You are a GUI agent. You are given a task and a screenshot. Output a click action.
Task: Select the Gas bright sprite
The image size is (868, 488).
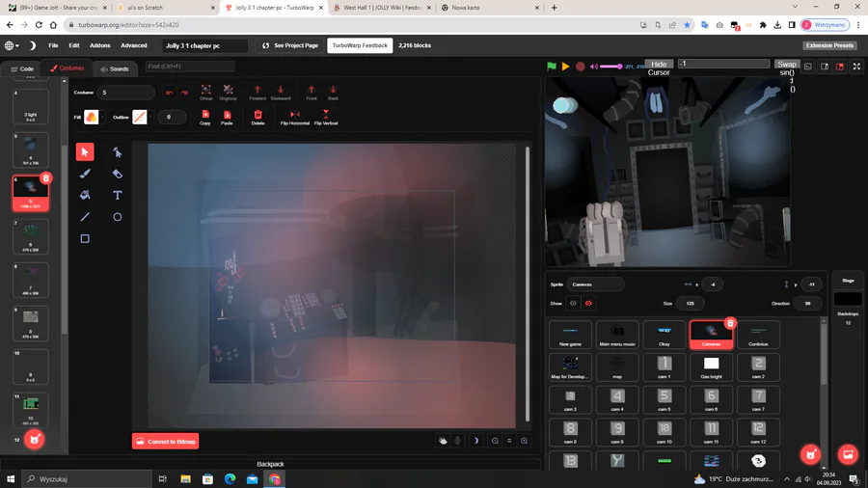tap(712, 367)
